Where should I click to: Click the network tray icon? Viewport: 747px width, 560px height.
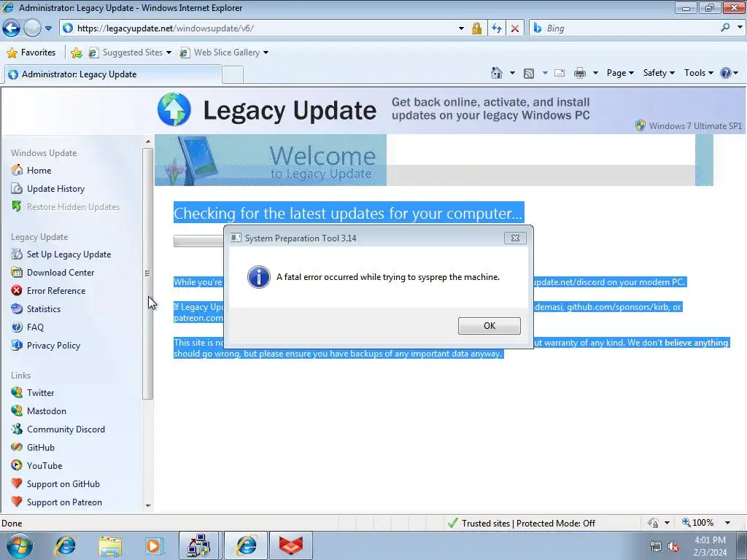tap(655, 547)
